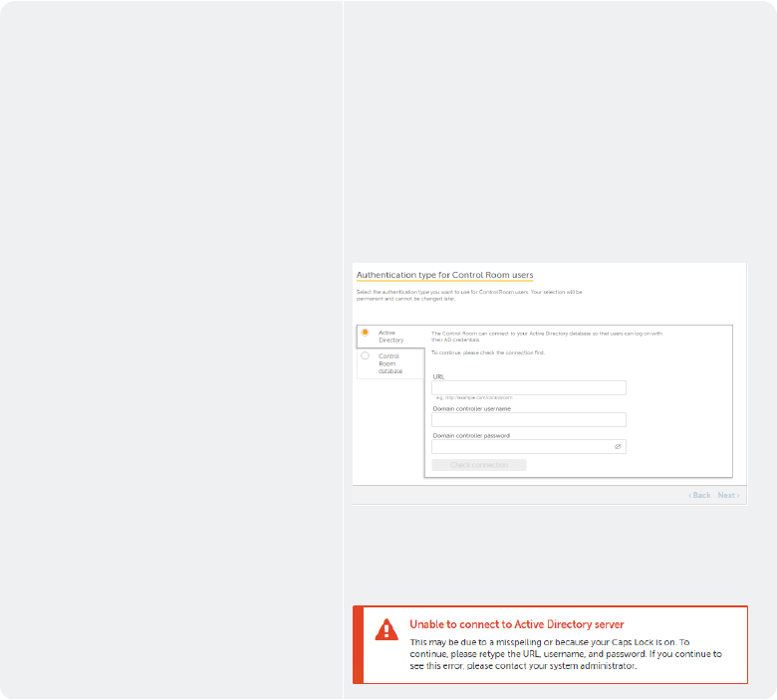This screenshot has width=777, height=700.
Task: Click the example URL hint under URL field
Action: coord(474,398)
